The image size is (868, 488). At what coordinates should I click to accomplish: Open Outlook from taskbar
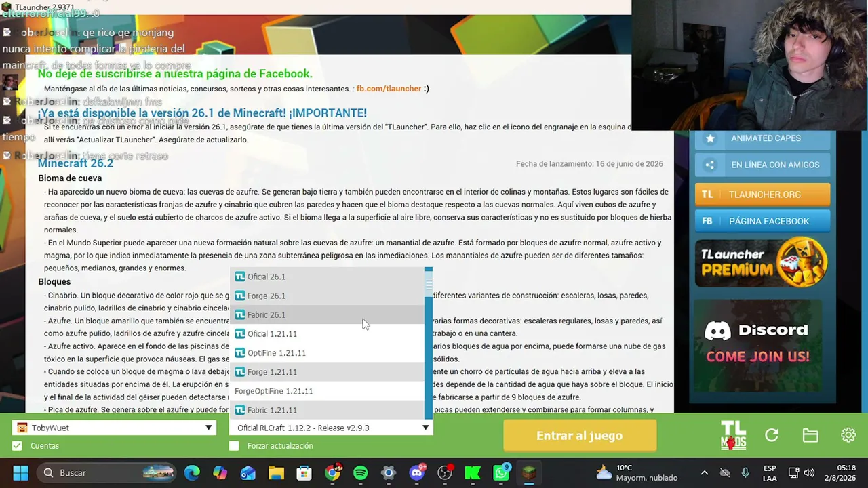(248, 473)
